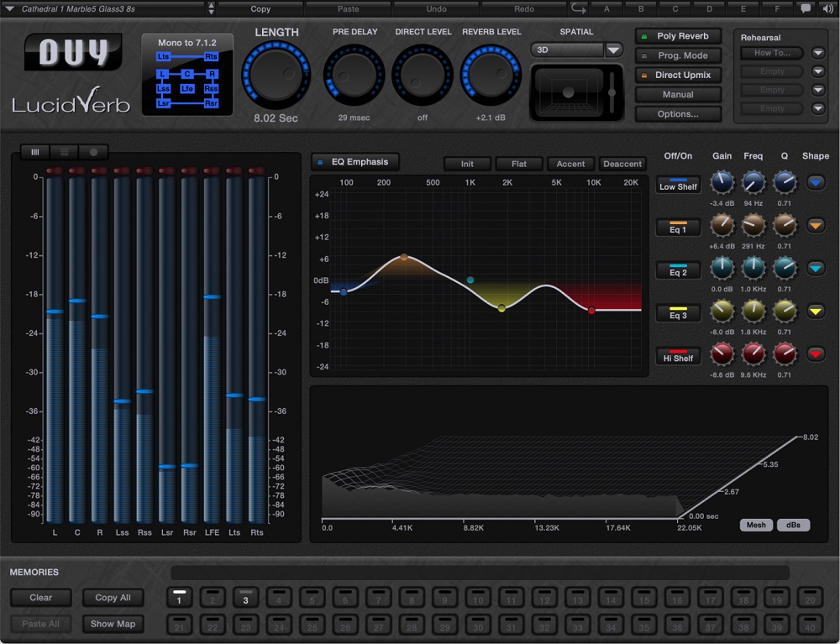This screenshot has width=840, height=644.
Task: Toggle Direct Upmix
Action: pyautogui.click(x=678, y=75)
